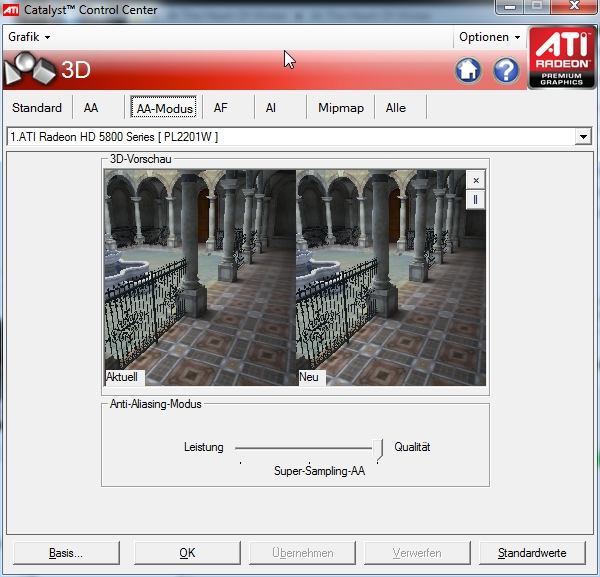The image size is (600, 577).
Task: Open the AI tab
Action: pyautogui.click(x=271, y=108)
